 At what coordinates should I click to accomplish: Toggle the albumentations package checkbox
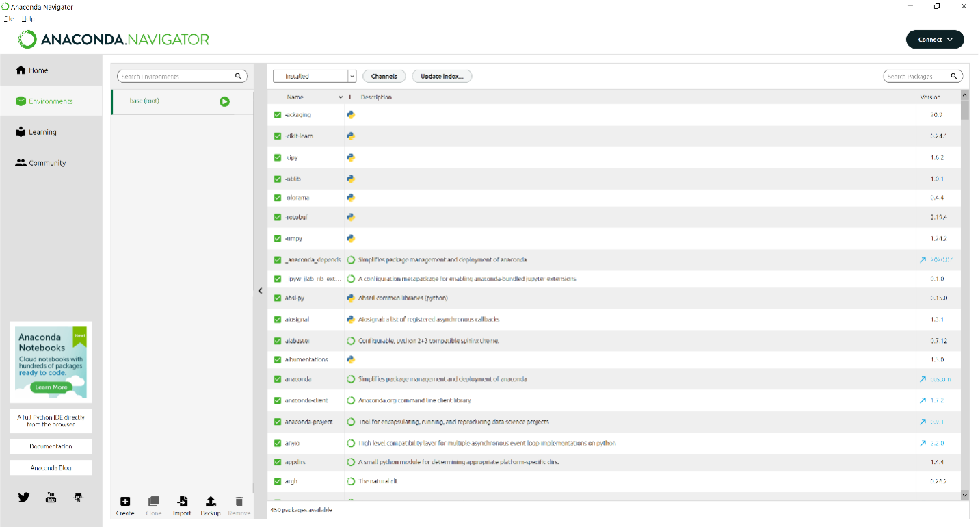(x=278, y=360)
